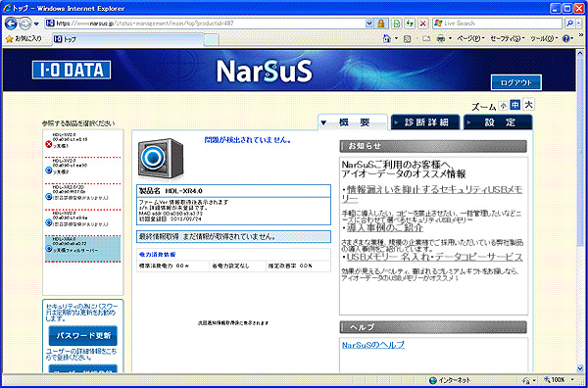This screenshot has width=588, height=388.
Task: Go forward with the browser Forward arrow
Action: (x=24, y=24)
